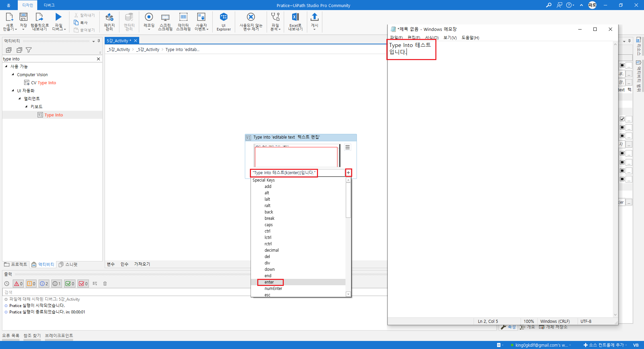Uncheck the ticked checkbox in properties panel
Screen dimensions: 644x349
pos(622,119)
